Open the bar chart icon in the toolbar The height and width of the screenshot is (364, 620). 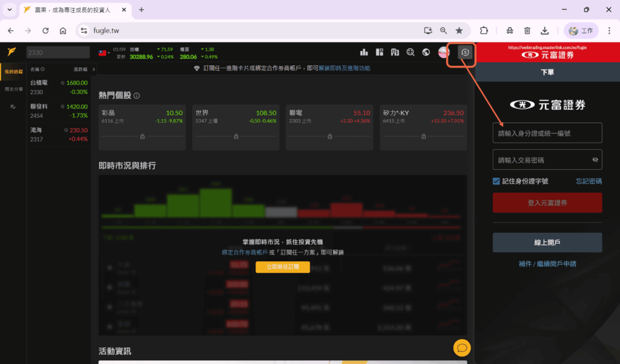(x=364, y=53)
